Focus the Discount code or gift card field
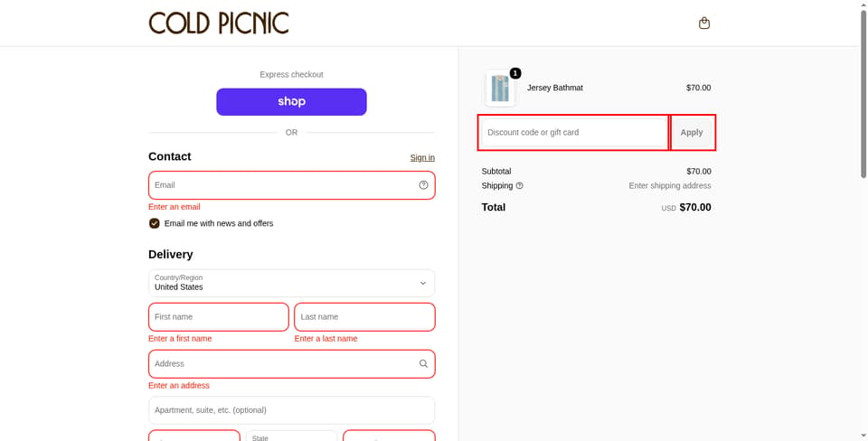This screenshot has width=868, height=441. pos(574,133)
